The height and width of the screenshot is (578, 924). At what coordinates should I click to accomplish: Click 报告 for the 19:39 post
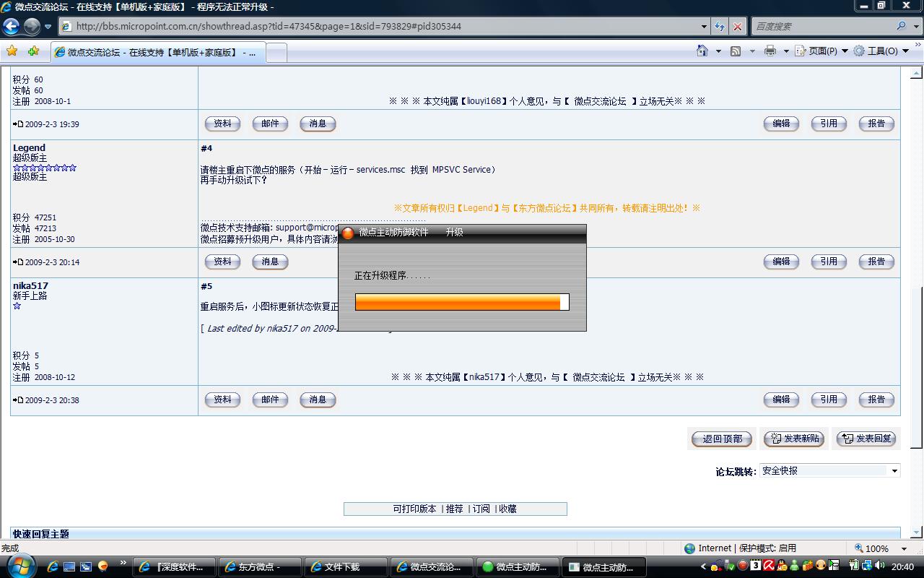coord(876,124)
